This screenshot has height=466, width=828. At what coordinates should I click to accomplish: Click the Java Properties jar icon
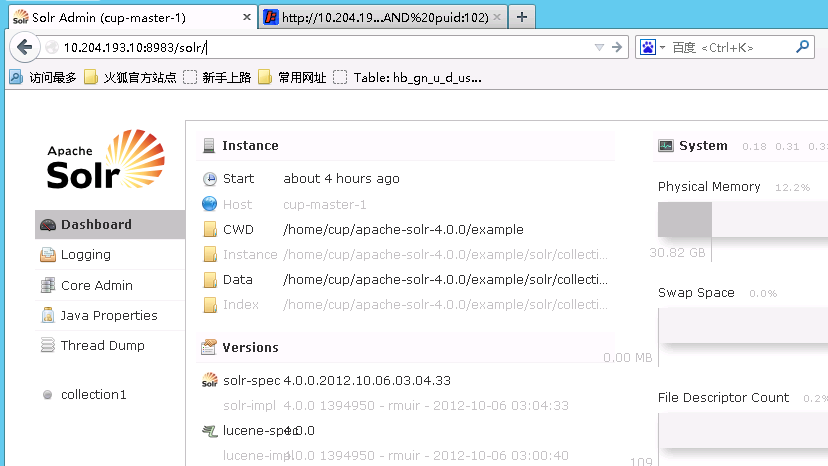(48, 315)
